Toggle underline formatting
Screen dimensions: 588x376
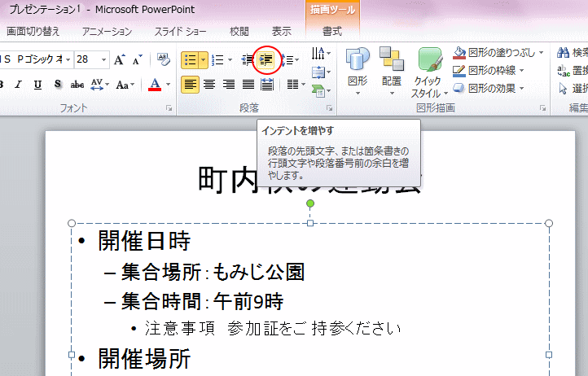point(37,85)
